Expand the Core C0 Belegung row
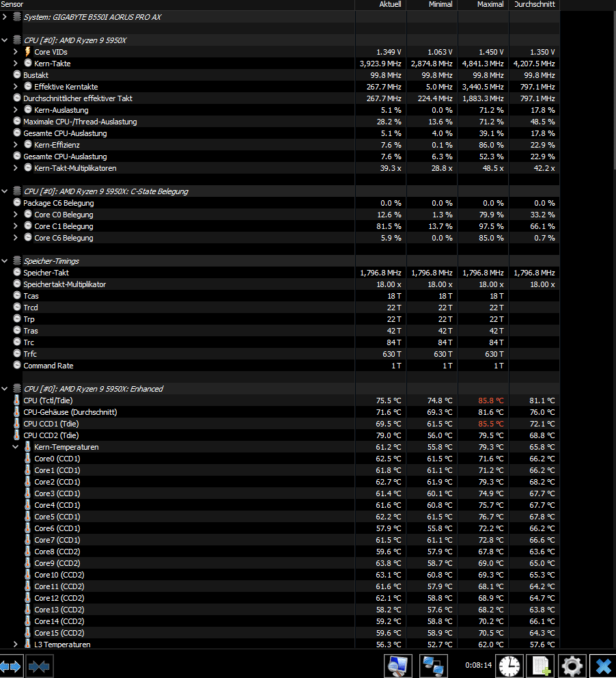616x678 pixels. coord(16,215)
